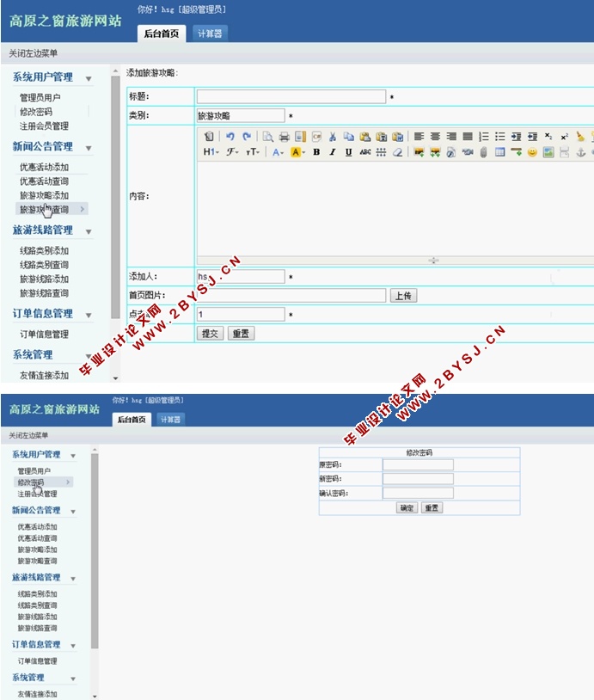The height and width of the screenshot is (700, 594).
Task: Click the 提交 submit button
Action: (211, 334)
